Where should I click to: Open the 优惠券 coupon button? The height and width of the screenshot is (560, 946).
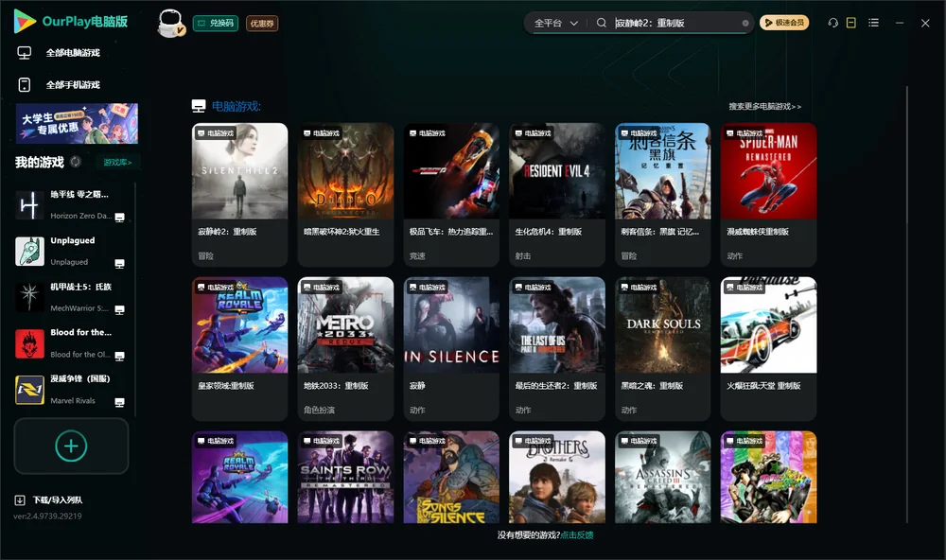point(262,24)
